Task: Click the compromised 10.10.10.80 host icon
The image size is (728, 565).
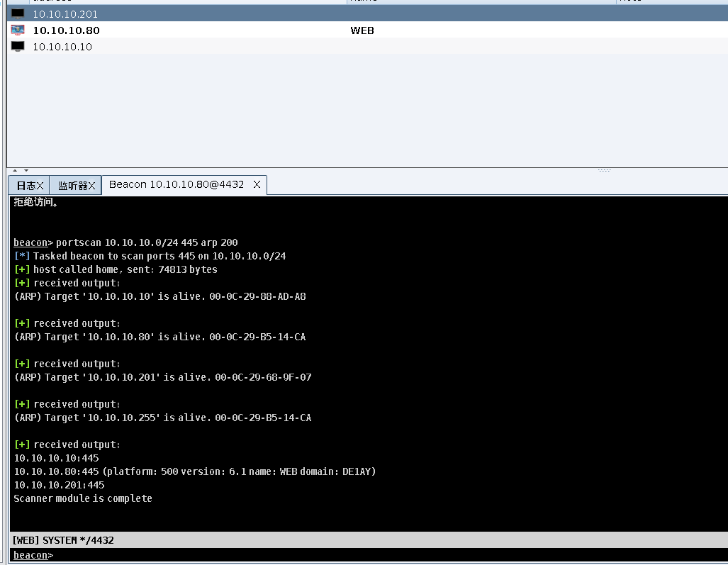Action: click(18, 30)
